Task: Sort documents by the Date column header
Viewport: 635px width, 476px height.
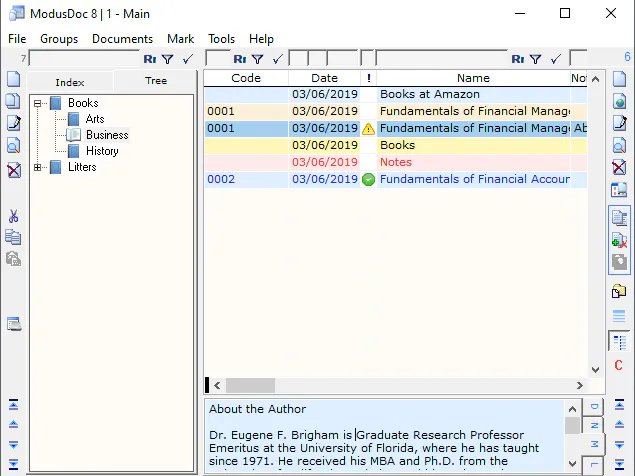Action: [324, 78]
